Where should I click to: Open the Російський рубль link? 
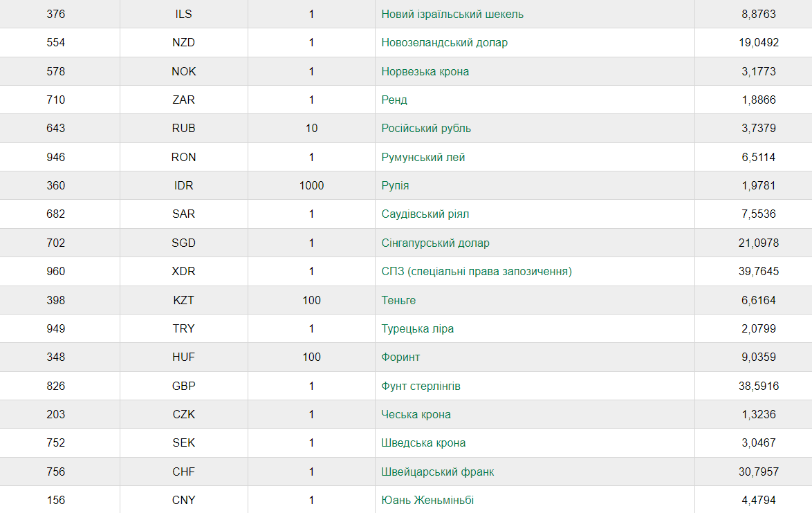tap(426, 129)
